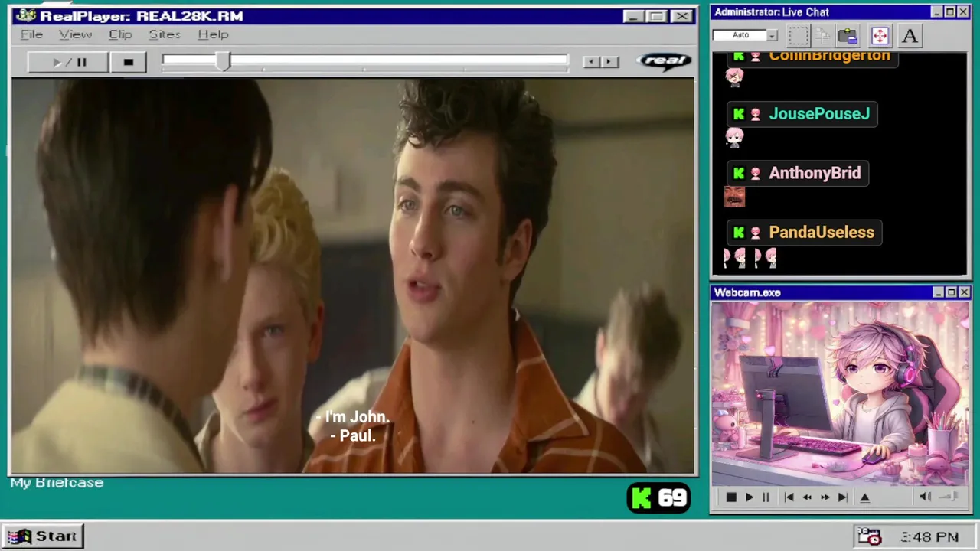The height and width of the screenshot is (551, 980).
Task: Click the pink badge beside JousePouseJ
Action: [x=756, y=114]
